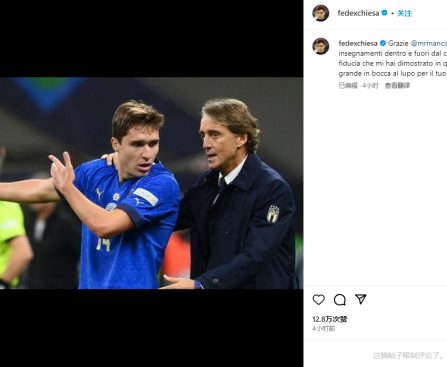Viewport: 447px width, 367px height.
Task: Click verified badge beside header username
Action: pos(384,13)
